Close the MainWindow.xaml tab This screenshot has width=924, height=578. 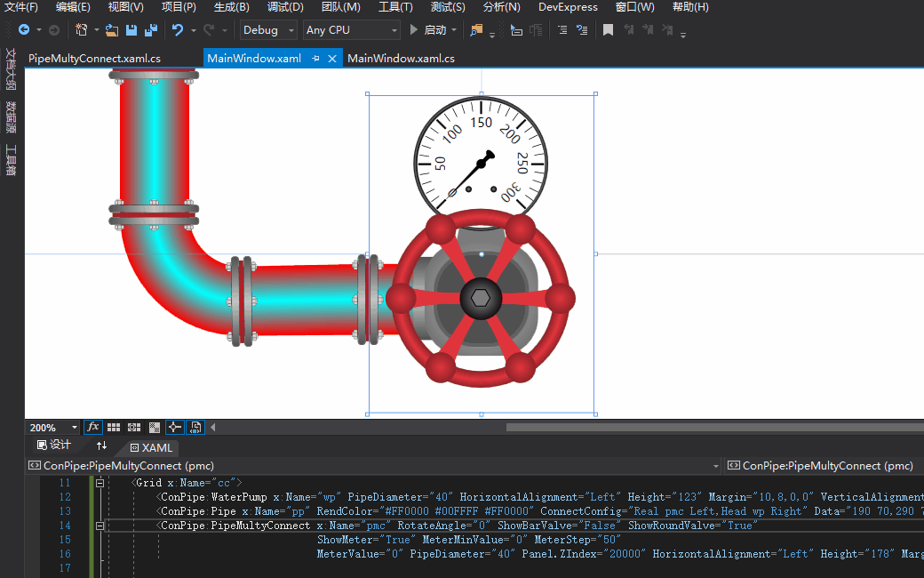click(x=331, y=59)
